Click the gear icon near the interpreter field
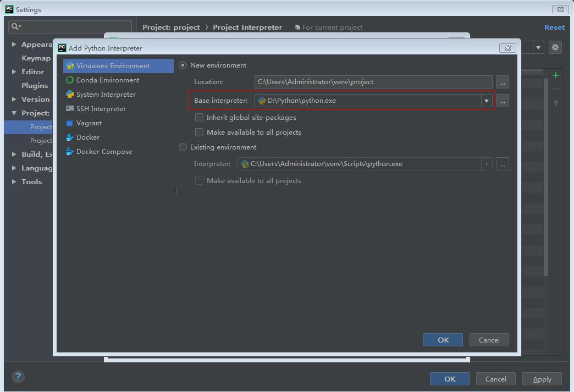The image size is (574, 392). pos(555,47)
